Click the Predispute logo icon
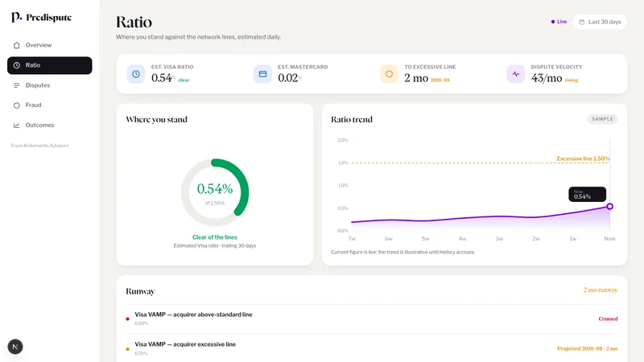This screenshot has width=644, height=362. pos(16,17)
